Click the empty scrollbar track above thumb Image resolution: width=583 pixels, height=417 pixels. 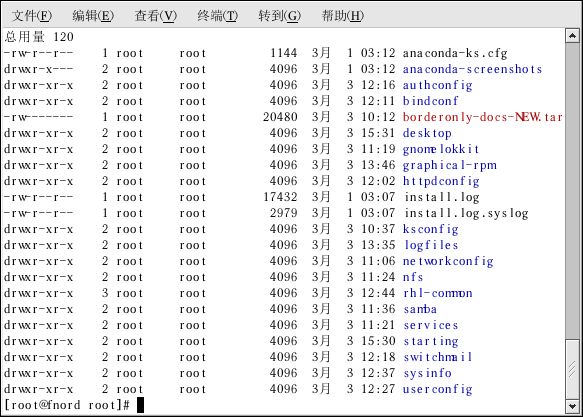[x=573, y=191]
